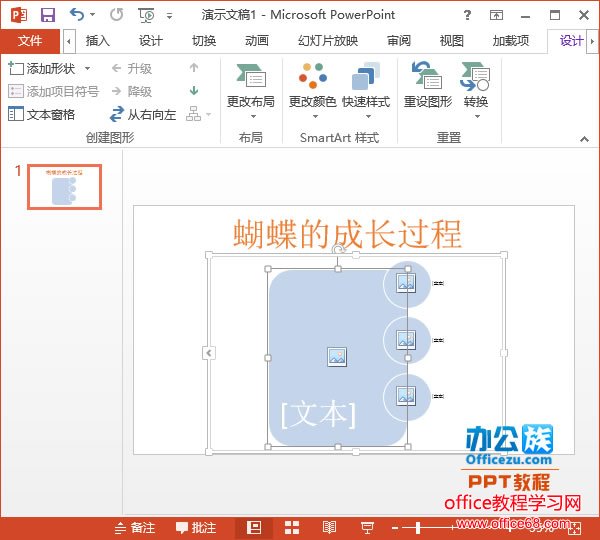
Task: Click 重设图形 reset graphic
Action: (428, 86)
